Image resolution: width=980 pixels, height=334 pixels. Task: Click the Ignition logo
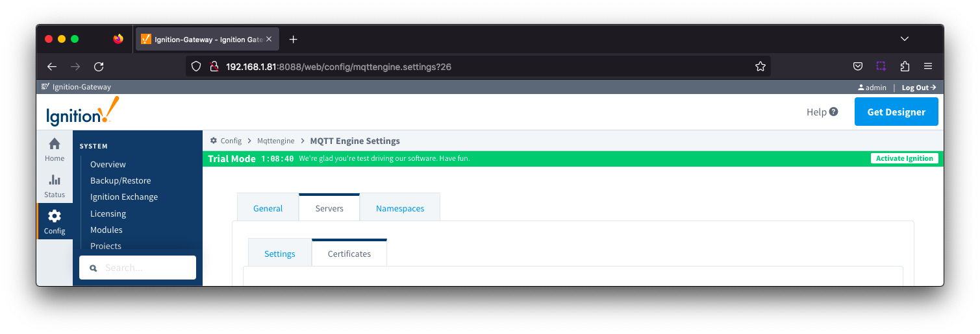[x=82, y=112]
